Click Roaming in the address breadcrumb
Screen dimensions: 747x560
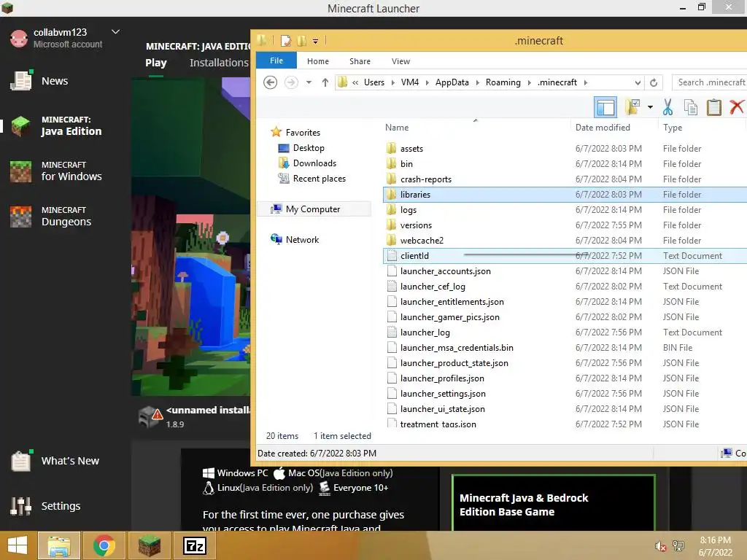(x=503, y=82)
